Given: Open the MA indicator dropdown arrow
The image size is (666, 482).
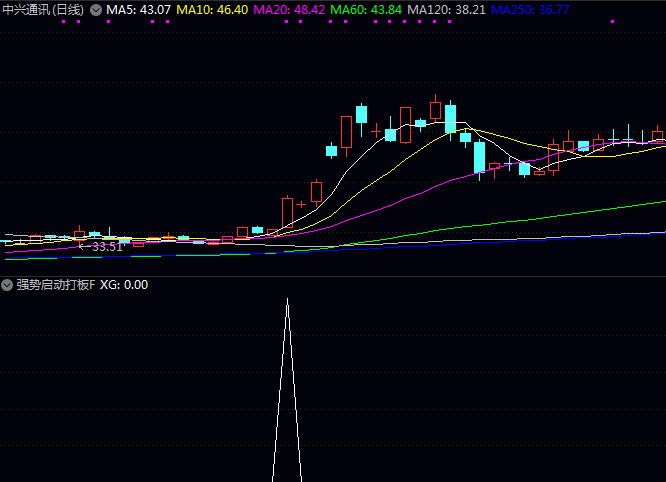Looking at the screenshot, I should pyautogui.click(x=95, y=10).
